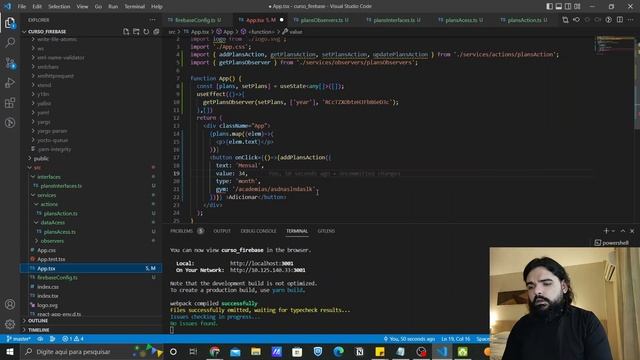Image resolution: width=640 pixels, height=360 pixels.
Task: Click the Customize Layout icon in title bar
Action: [x=577, y=6]
